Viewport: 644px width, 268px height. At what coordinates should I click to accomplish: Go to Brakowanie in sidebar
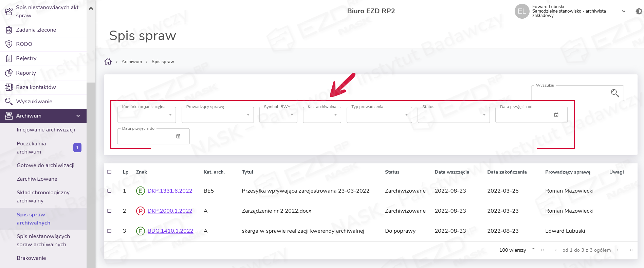(x=31, y=258)
